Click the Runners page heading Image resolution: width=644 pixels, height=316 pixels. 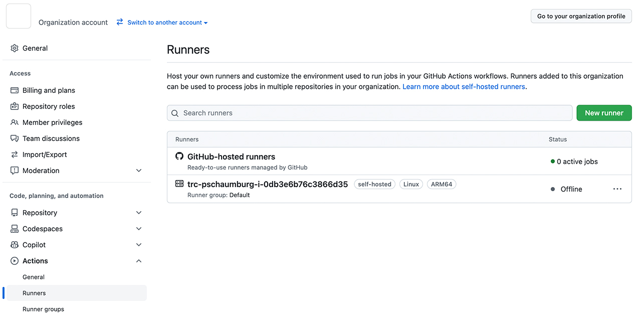click(188, 50)
